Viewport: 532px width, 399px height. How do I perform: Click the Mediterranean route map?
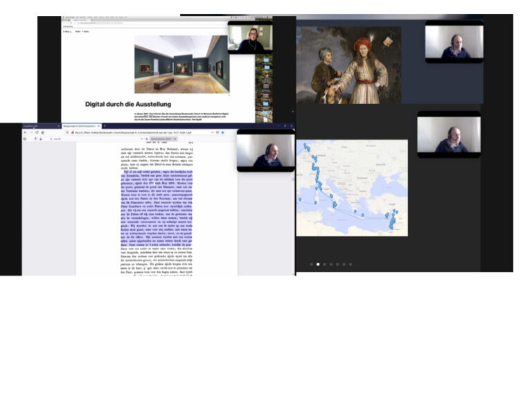coord(352,188)
